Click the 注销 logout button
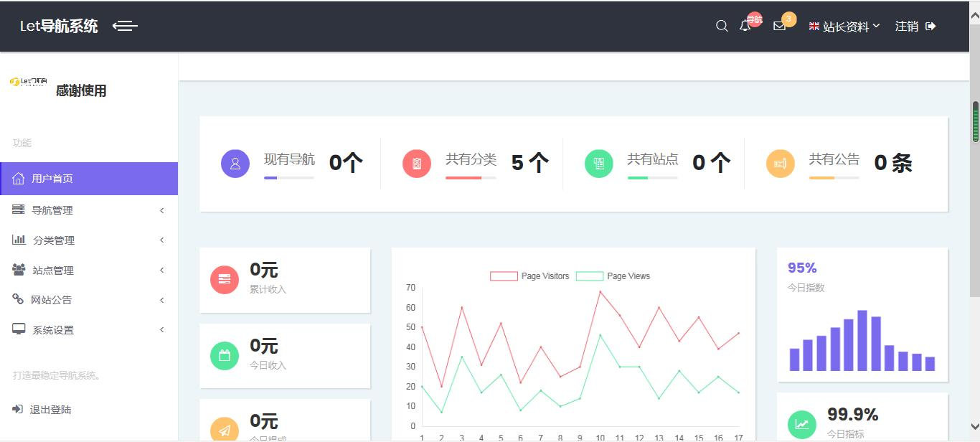Image resolution: width=980 pixels, height=442 pixels. coord(905,26)
